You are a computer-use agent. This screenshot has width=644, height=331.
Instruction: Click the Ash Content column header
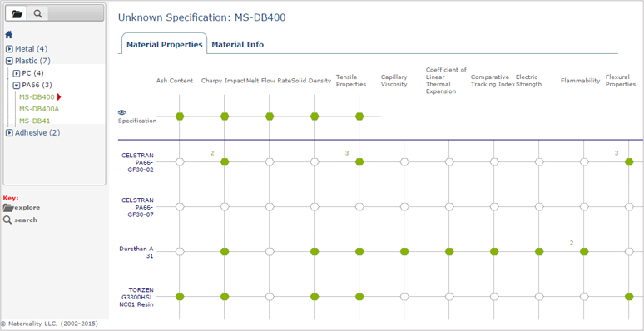tap(175, 81)
